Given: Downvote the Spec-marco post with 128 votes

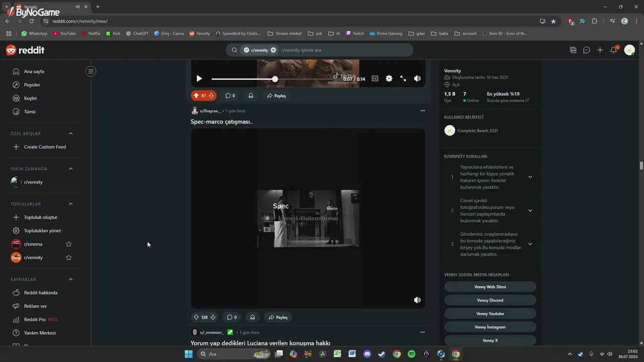Looking at the screenshot, I should [213, 317].
